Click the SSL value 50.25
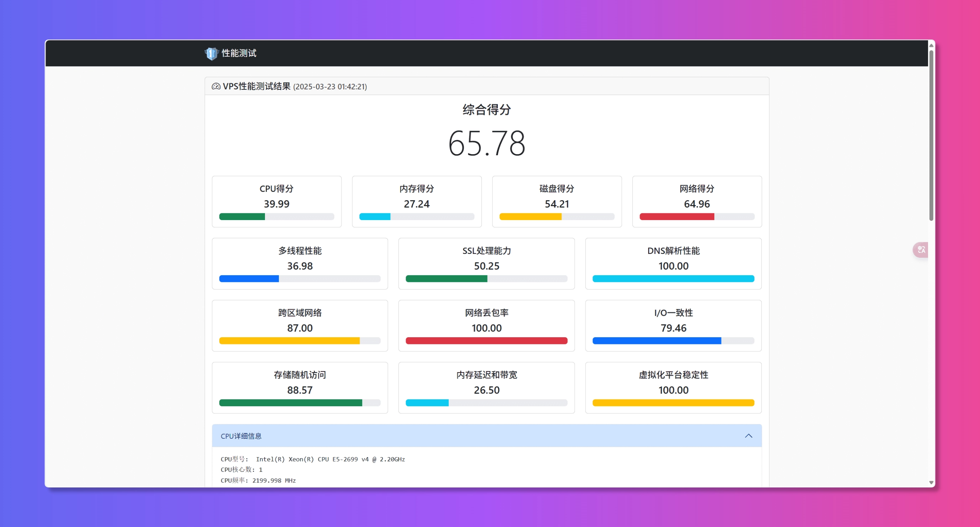Image resolution: width=980 pixels, height=527 pixels. click(x=486, y=266)
